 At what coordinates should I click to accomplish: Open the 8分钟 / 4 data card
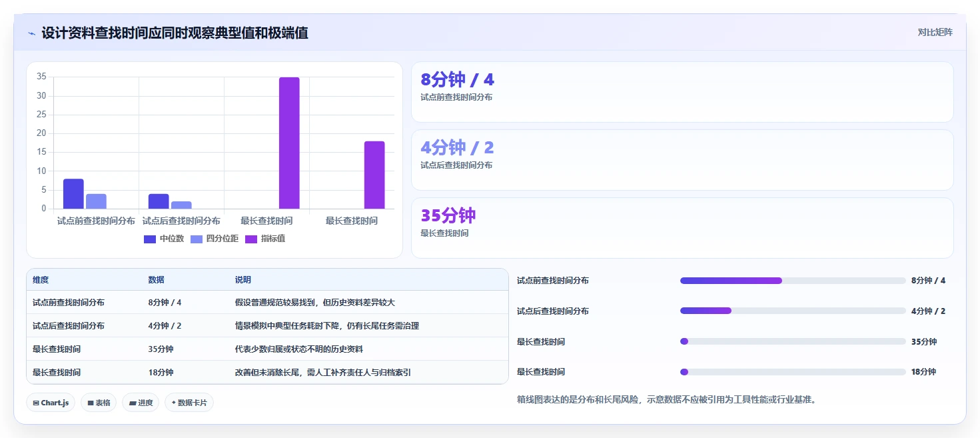tap(682, 92)
